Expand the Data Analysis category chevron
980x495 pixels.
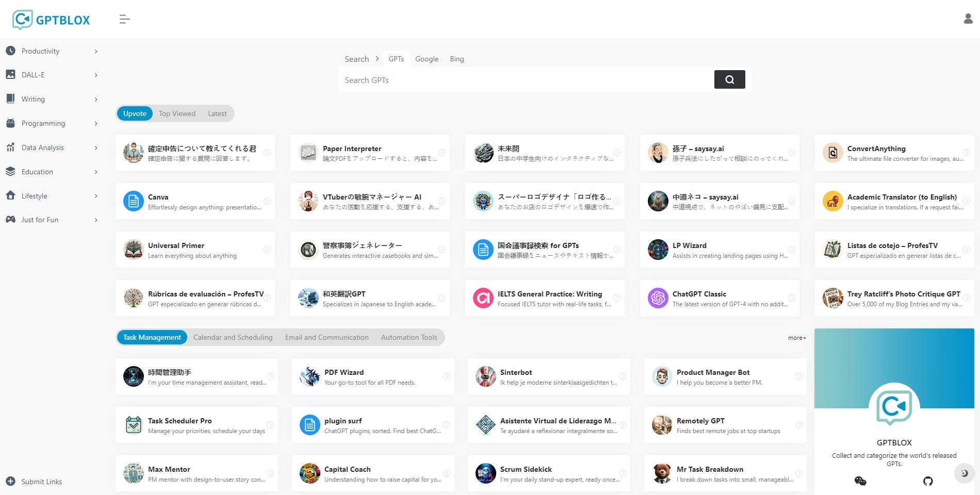pos(96,147)
